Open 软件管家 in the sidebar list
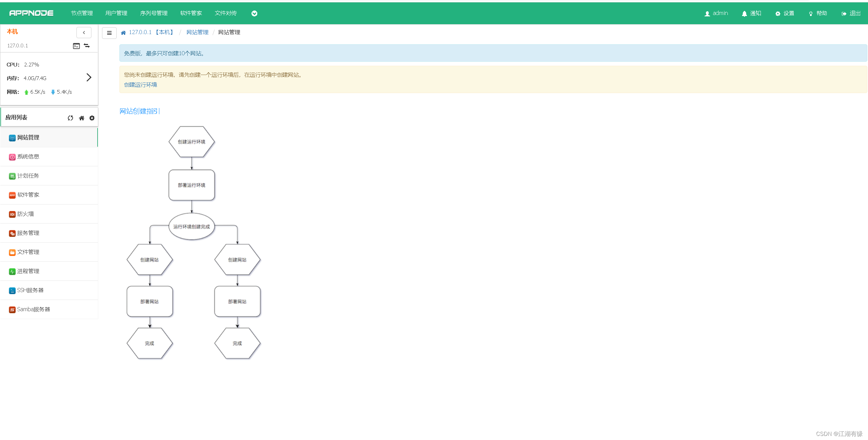This screenshot has width=868, height=440. 49,195
